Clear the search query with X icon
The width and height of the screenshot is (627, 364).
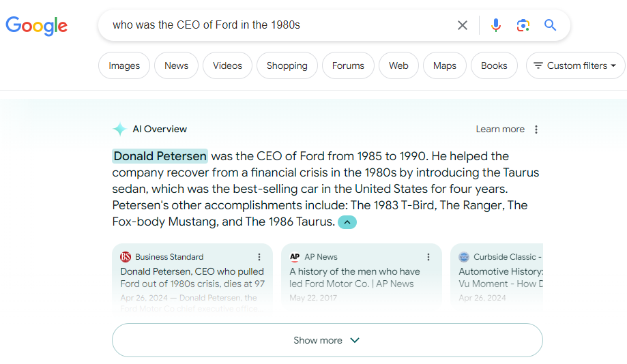[x=463, y=25]
